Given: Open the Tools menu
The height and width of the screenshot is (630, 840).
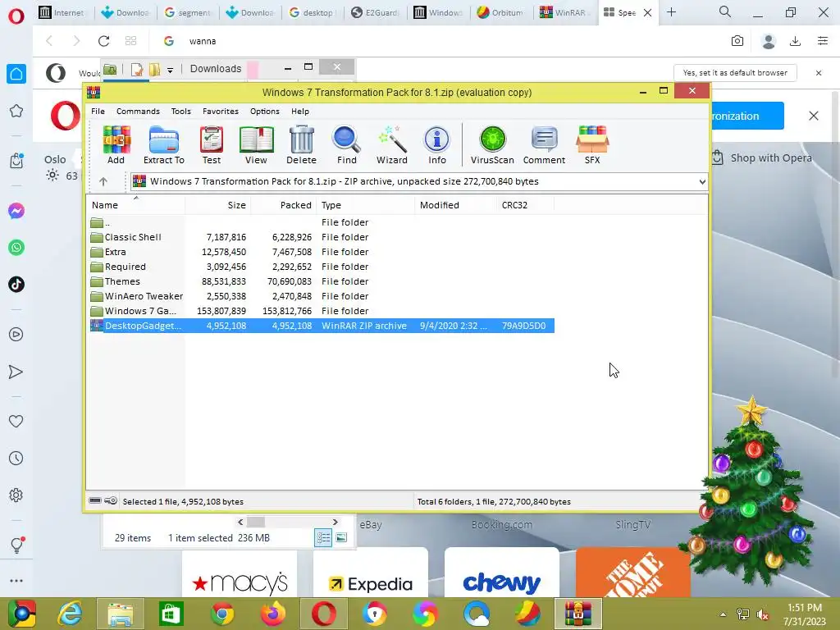Looking at the screenshot, I should click(181, 112).
